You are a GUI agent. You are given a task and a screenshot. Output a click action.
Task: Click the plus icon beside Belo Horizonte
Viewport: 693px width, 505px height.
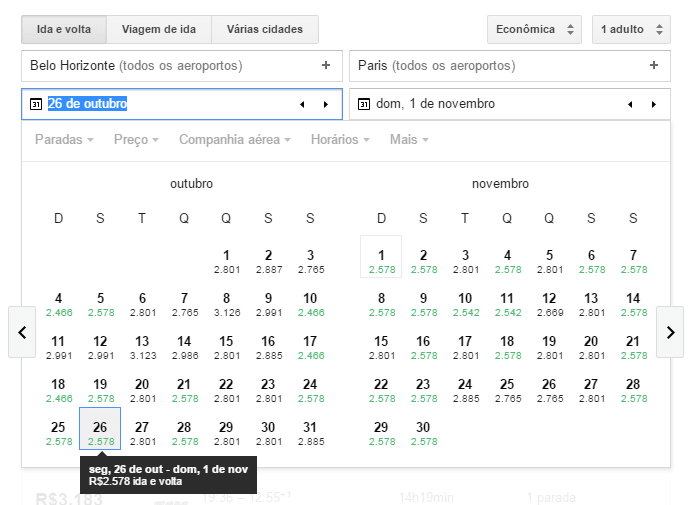point(325,66)
